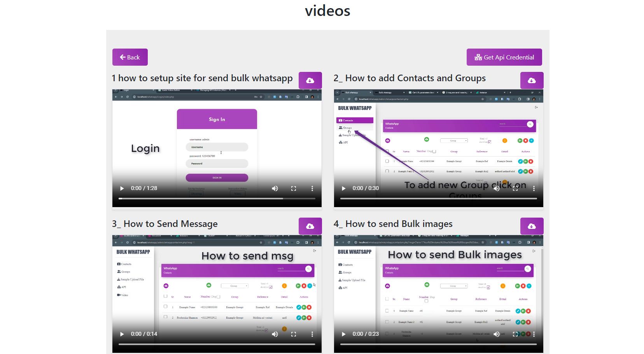The width and height of the screenshot is (644, 354).
Task: Play the 0:14 Send Message video
Action: pyautogui.click(x=122, y=334)
